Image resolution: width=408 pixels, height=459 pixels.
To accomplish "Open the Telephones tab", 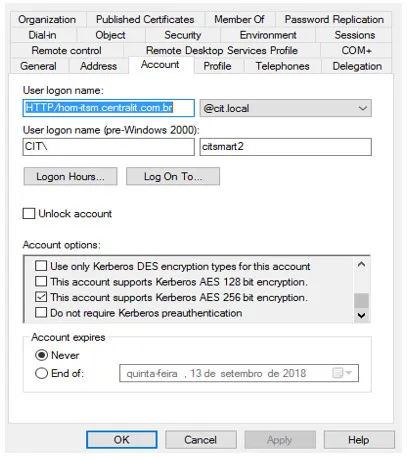I will coord(282,66).
